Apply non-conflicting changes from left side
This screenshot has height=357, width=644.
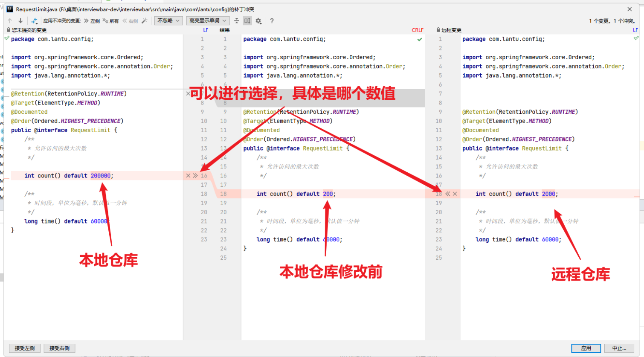tap(92, 20)
